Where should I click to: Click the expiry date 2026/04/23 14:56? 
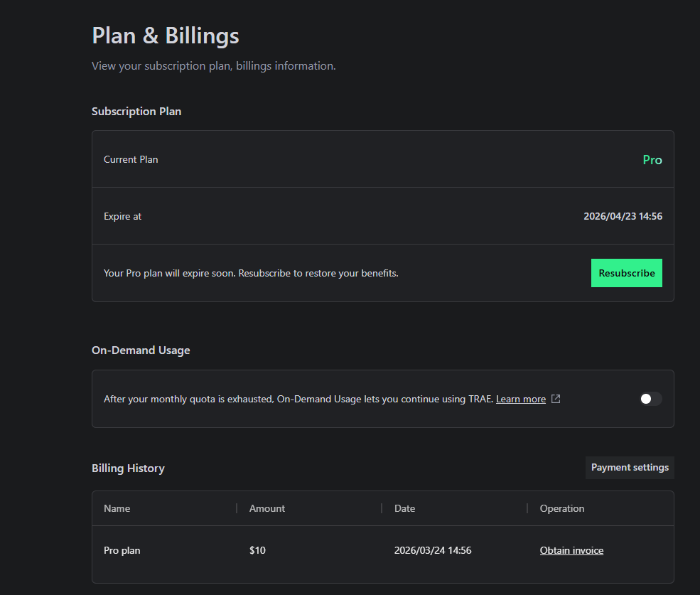click(623, 216)
